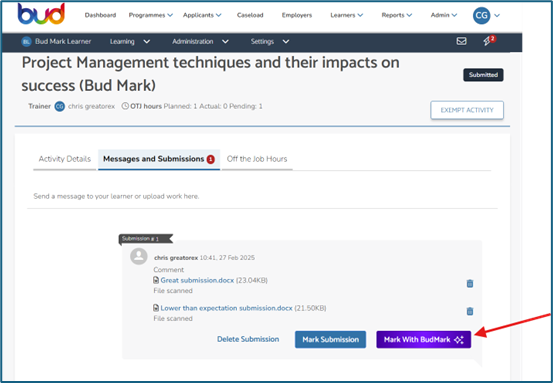This screenshot has height=383, width=553.
Task: Open the Administration dropdown
Action: pyautogui.click(x=200, y=42)
